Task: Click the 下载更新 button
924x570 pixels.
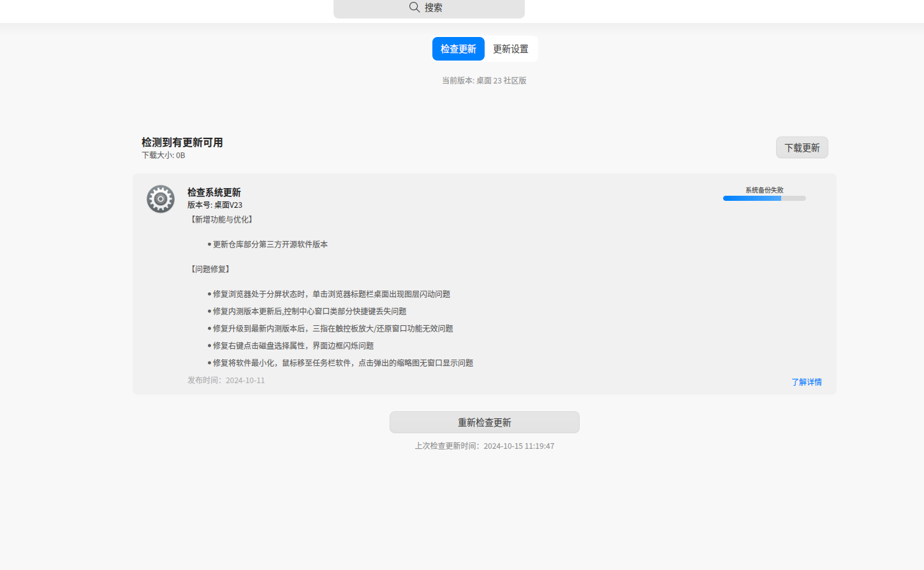Action: 802,148
